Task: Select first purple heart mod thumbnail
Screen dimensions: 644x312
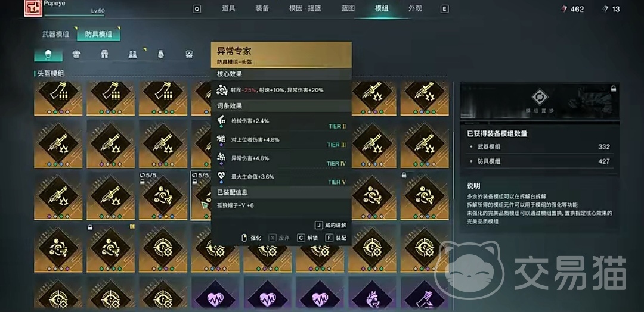Action: pyautogui.click(x=215, y=294)
